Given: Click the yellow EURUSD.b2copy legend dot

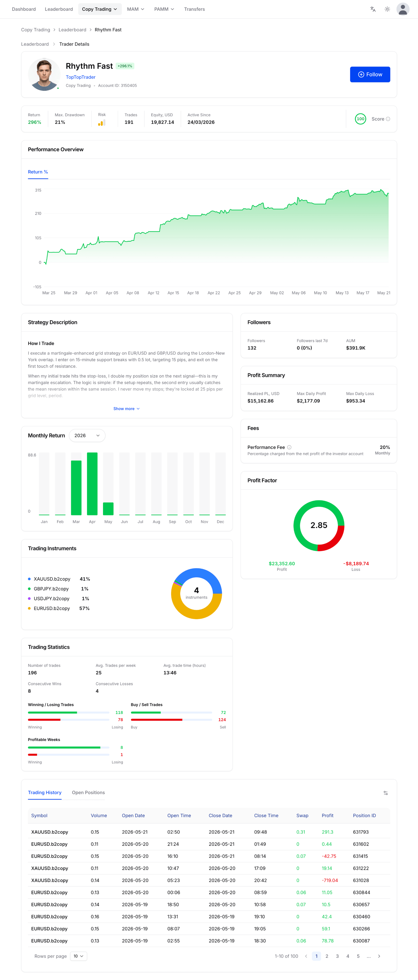Looking at the screenshot, I should click(x=29, y=608).
